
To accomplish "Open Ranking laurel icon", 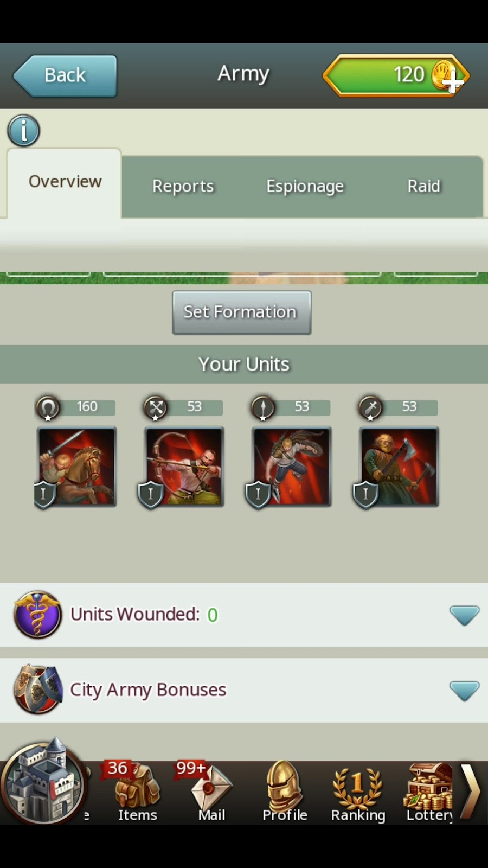I will (358, 792).
